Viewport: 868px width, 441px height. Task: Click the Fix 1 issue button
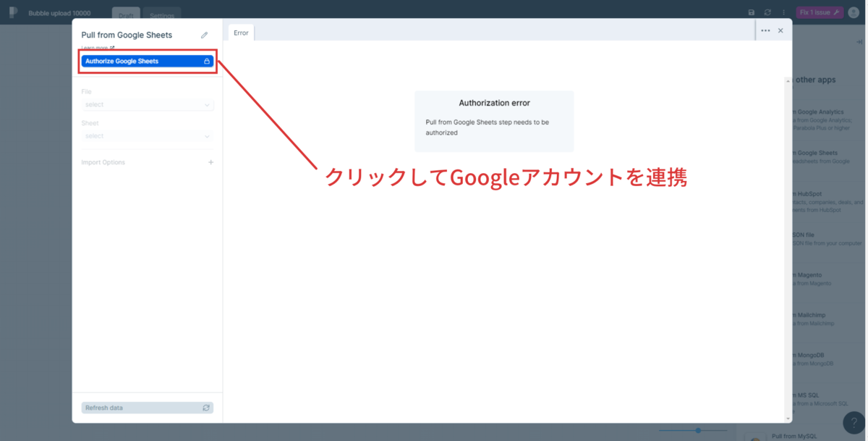tap(820, 12)
